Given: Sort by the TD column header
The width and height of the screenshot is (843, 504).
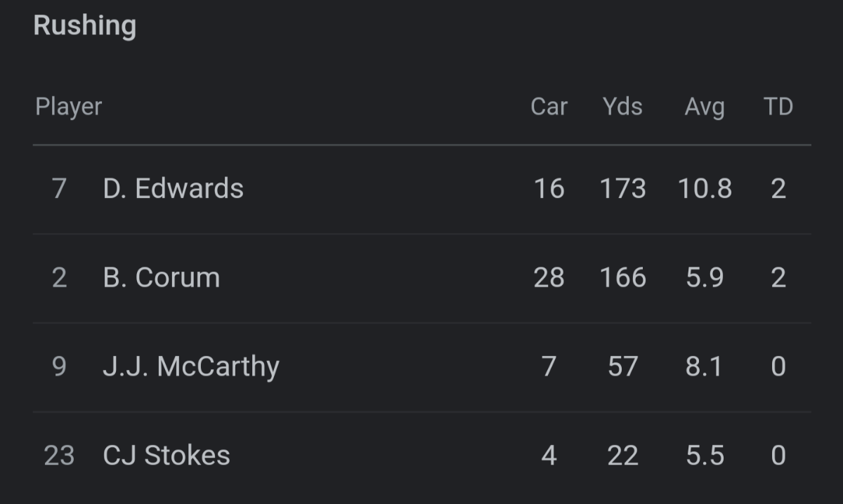Looking at the screenshot, I should [x=778, y=107].
